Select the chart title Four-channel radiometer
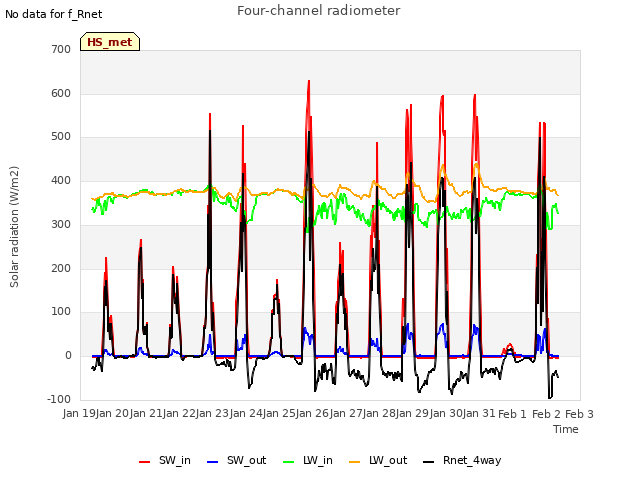The width and height of the screenshot is (640, 480). point(318,11)
